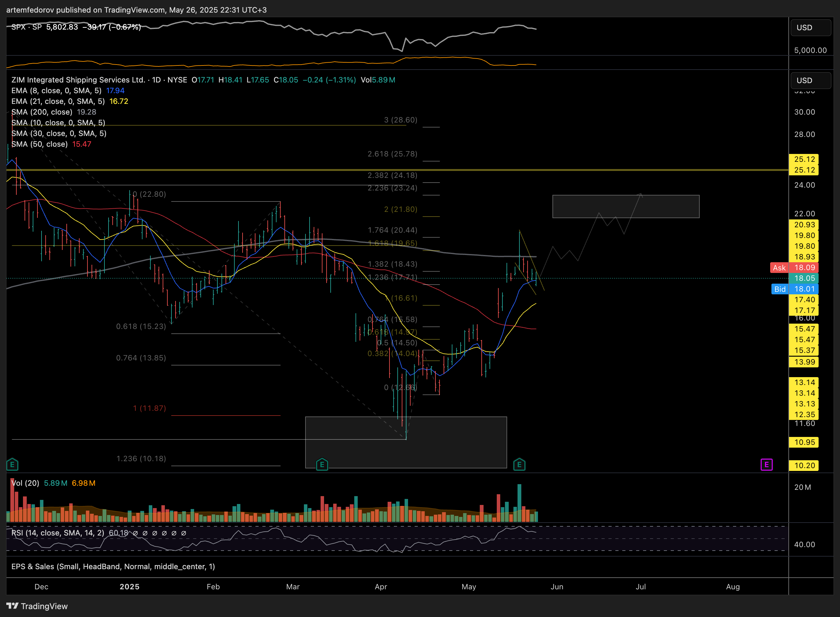Click the 30.00 price axis label

pos(804,112)
